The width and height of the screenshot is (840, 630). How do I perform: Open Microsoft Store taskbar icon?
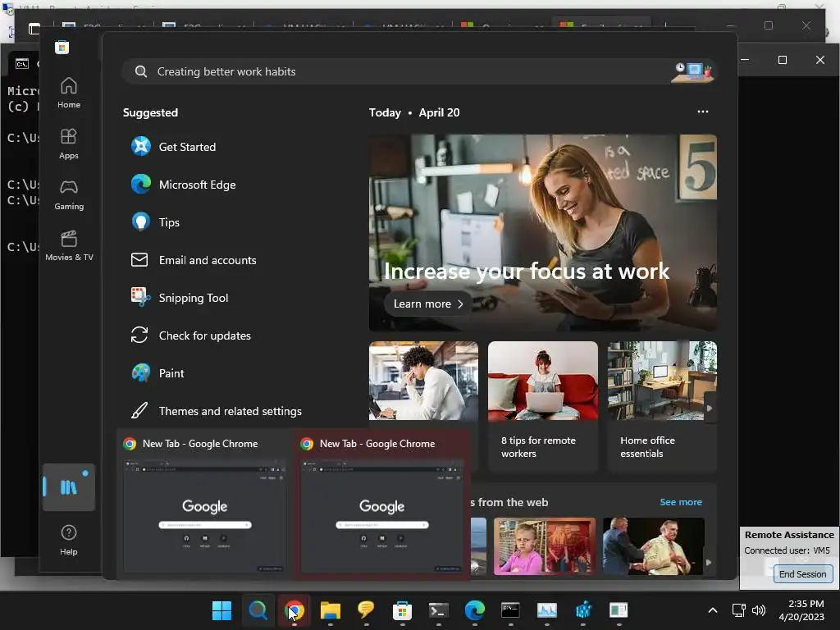tap(402, 610)
